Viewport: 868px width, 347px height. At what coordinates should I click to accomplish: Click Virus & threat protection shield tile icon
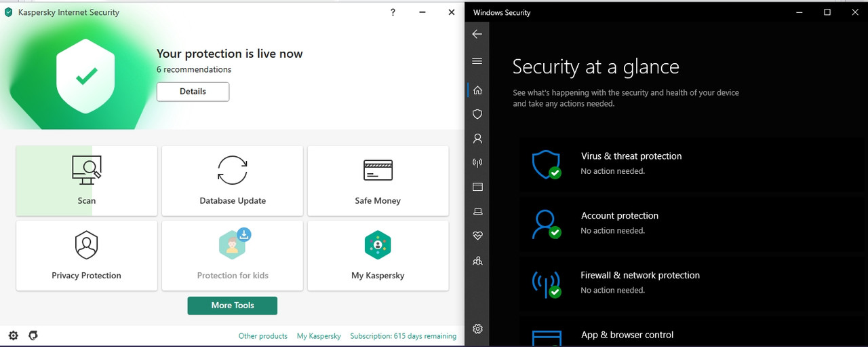coord(547,164)
